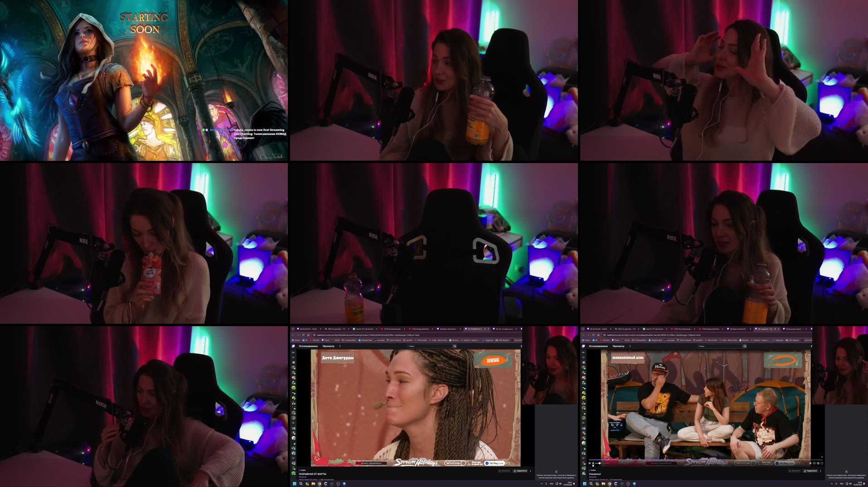Click the search magnifier button in 'Спалился!' page
868x487 pixels.
[745, 346]
